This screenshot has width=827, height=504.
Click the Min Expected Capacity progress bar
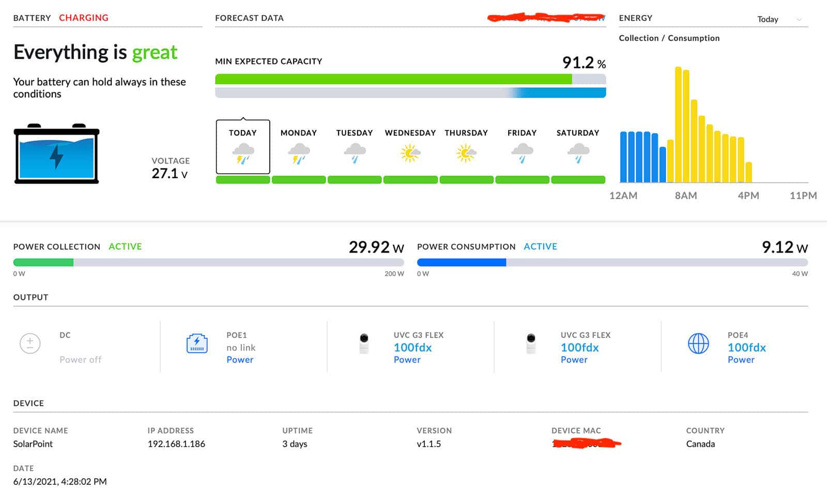click(x=411, y=78)
